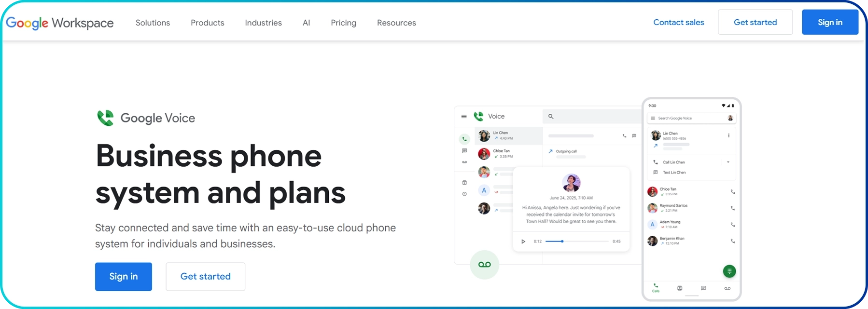
Task: Tap Call Lin Chen on the phone
Action: [x=673, y=162]
